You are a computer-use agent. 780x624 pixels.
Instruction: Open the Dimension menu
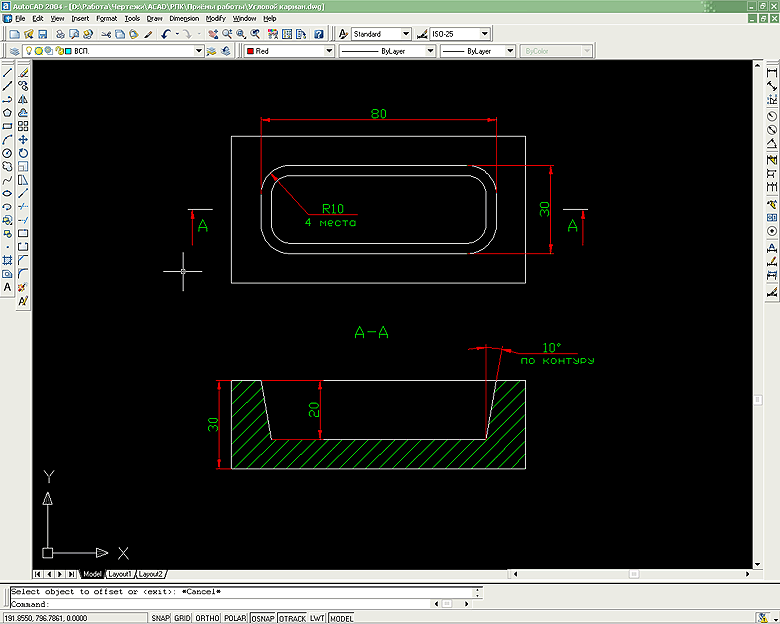coord(184,18)
